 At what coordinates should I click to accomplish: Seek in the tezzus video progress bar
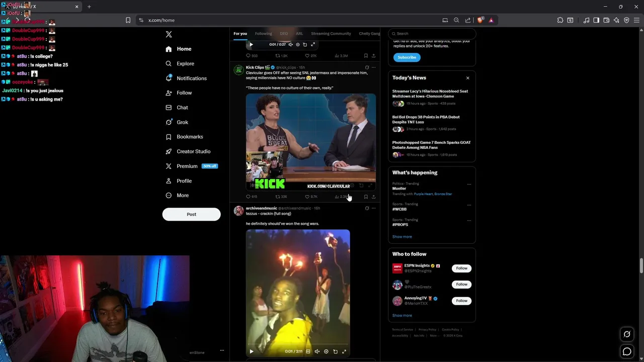[298, 345]
